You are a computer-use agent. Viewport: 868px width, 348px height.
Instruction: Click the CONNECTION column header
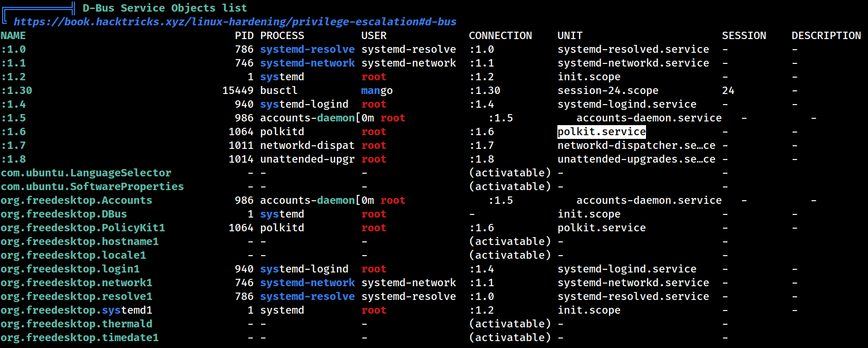[500, 35]
